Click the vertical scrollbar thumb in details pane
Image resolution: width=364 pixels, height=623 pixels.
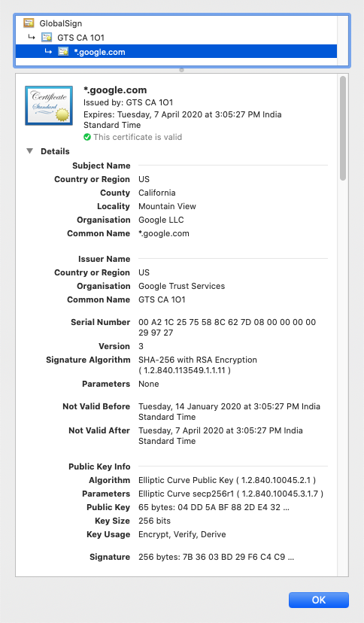tap(343, 129)
